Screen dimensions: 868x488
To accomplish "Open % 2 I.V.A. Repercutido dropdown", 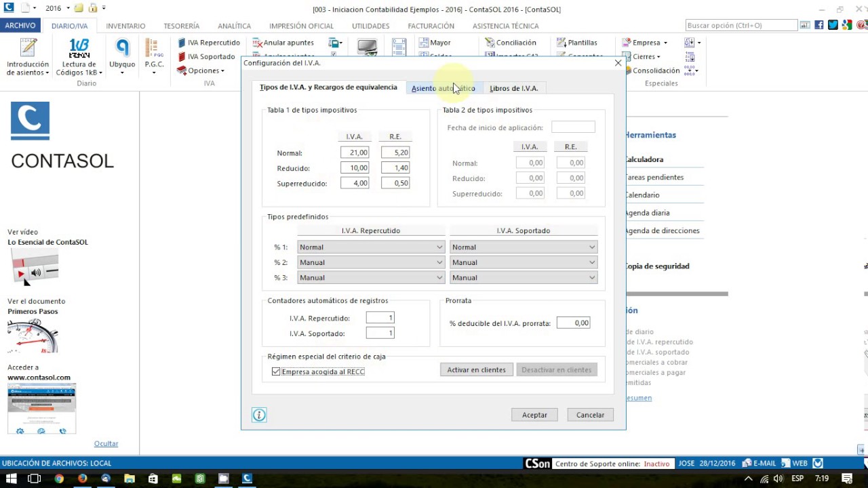I will point(371,262).
